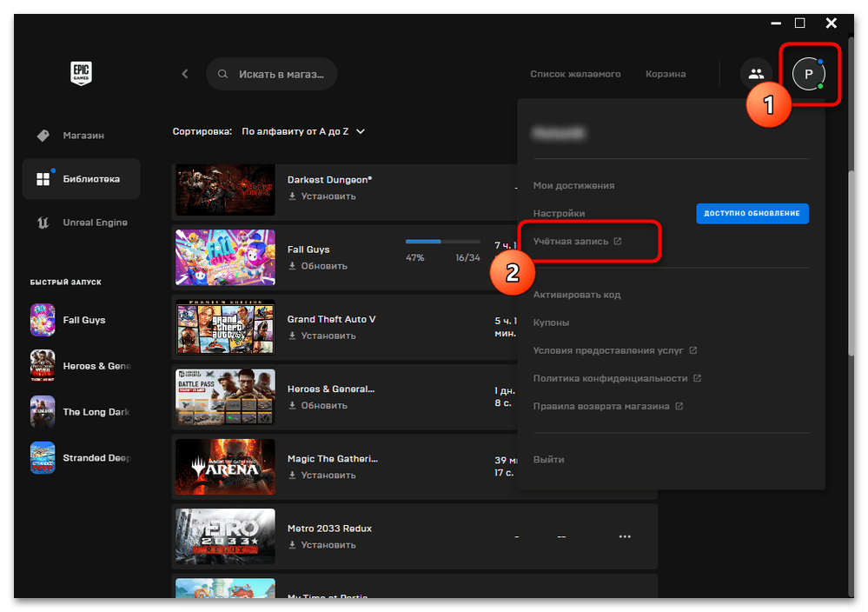The image size is (868, 612).
Task: Open three-dots menu for Metro 2033 Redux
Action: (624, 536)
